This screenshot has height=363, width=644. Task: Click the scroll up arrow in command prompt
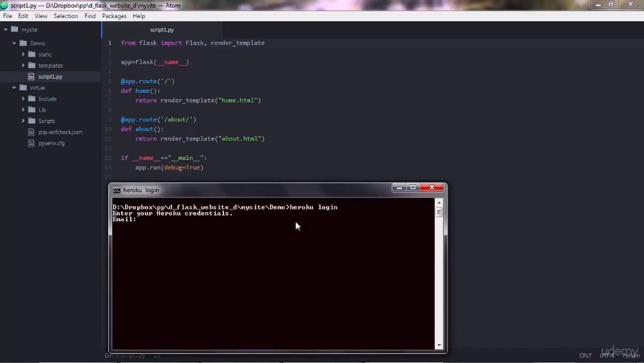point(439,202)
